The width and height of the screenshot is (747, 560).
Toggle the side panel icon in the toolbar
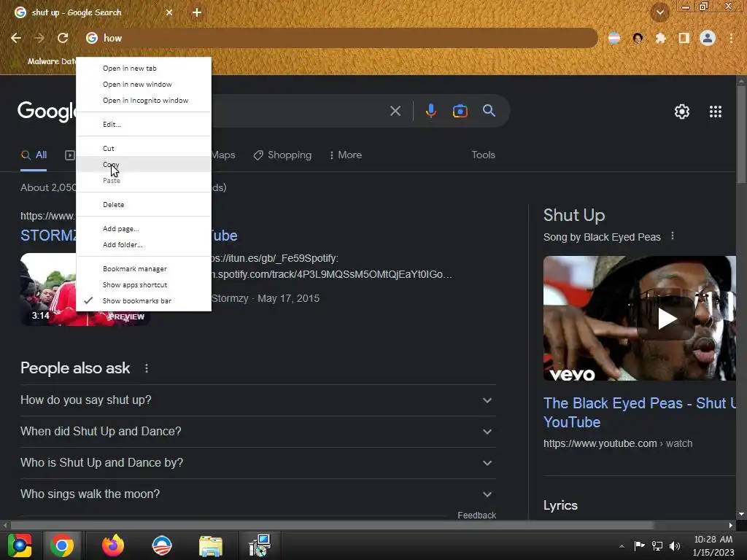[x=684, y=38]
